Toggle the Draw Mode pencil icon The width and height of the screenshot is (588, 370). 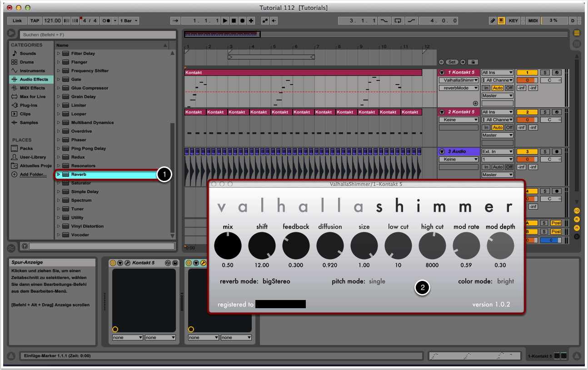point(493,21)
